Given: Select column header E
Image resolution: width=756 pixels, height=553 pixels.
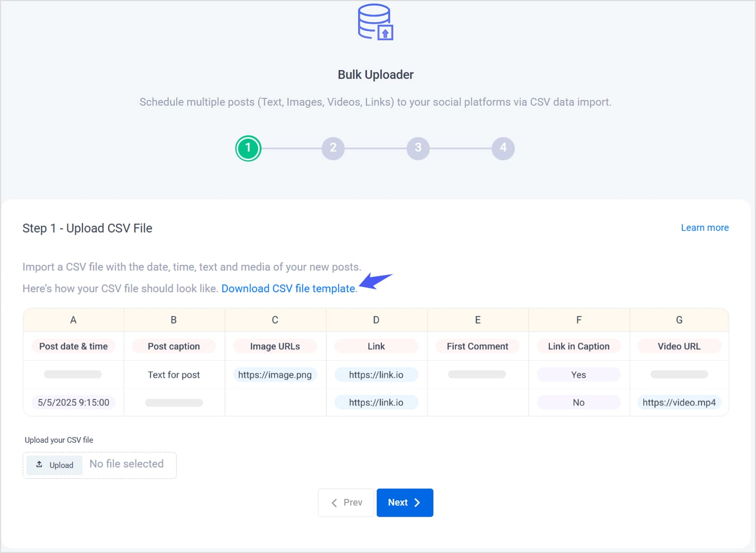Looking at the screenshot, I should pyautogui.click(x=478, y=320).
